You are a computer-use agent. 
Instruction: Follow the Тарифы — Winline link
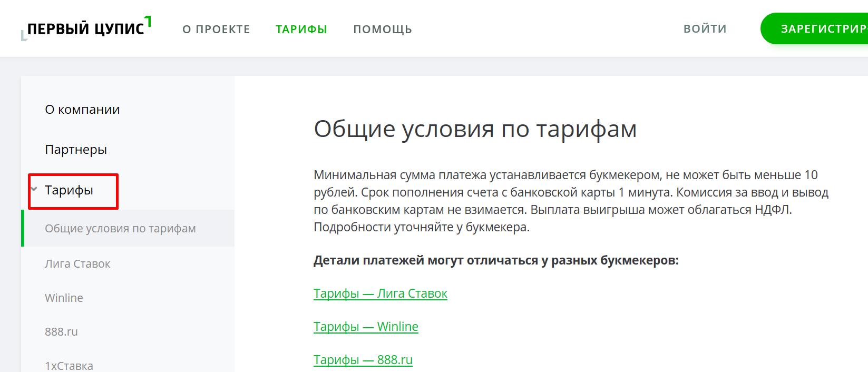(x=366, y=327)
